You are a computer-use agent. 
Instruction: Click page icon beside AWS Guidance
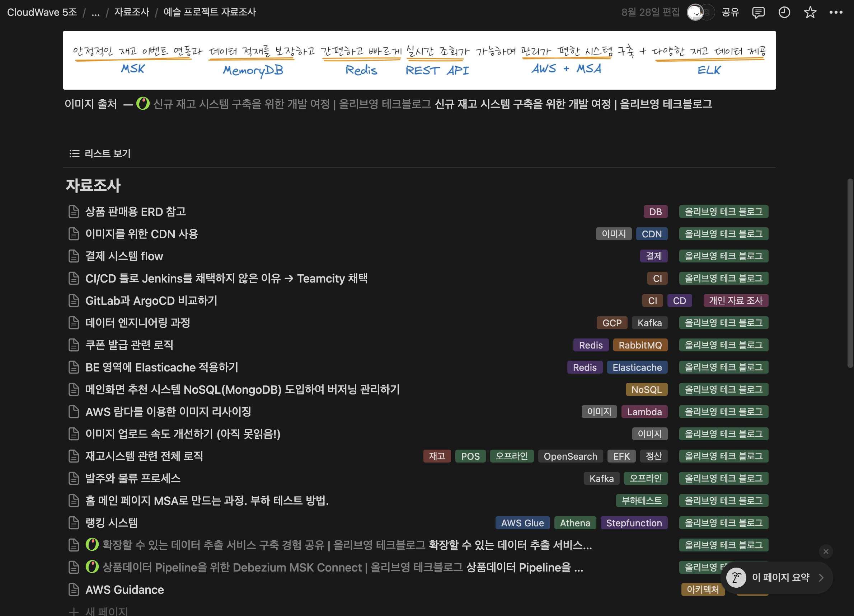[74, 590]
